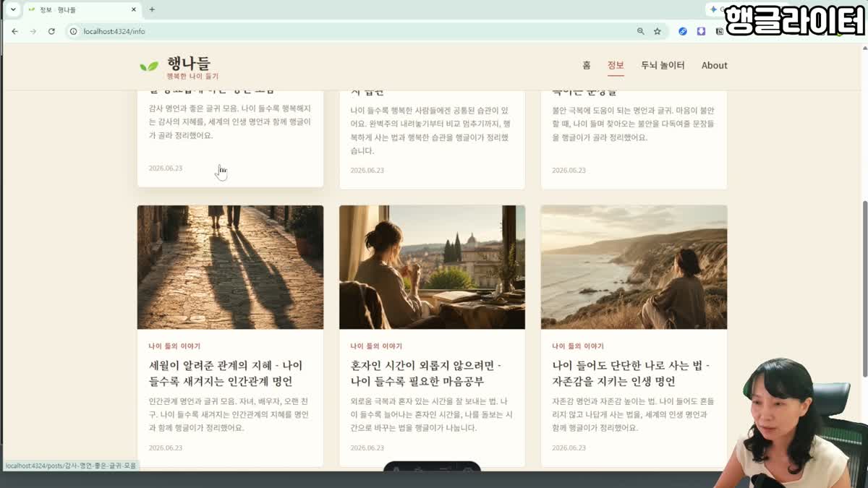Viewport: 868px width, 488px height.
Task: Open the seaside cliff thumbnail
Action: [634, 267]
